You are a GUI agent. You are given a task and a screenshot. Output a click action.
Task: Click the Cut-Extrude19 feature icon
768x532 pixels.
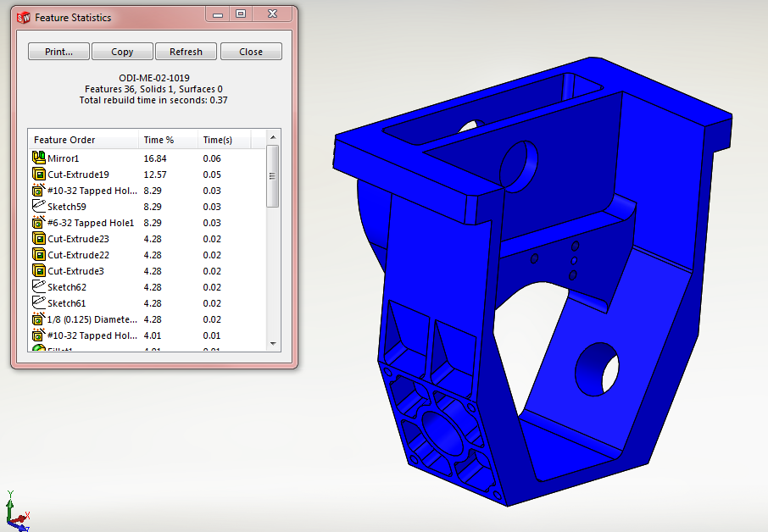tap(39, 174)
